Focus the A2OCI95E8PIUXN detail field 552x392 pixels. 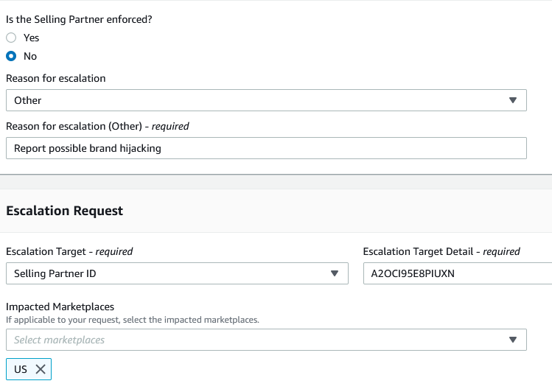457,273
